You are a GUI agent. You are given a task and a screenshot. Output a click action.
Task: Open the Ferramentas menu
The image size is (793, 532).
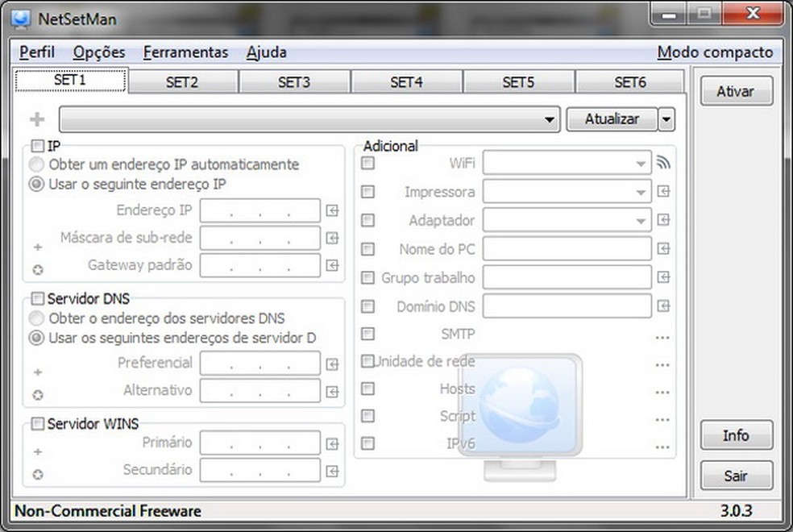(185, 52)
